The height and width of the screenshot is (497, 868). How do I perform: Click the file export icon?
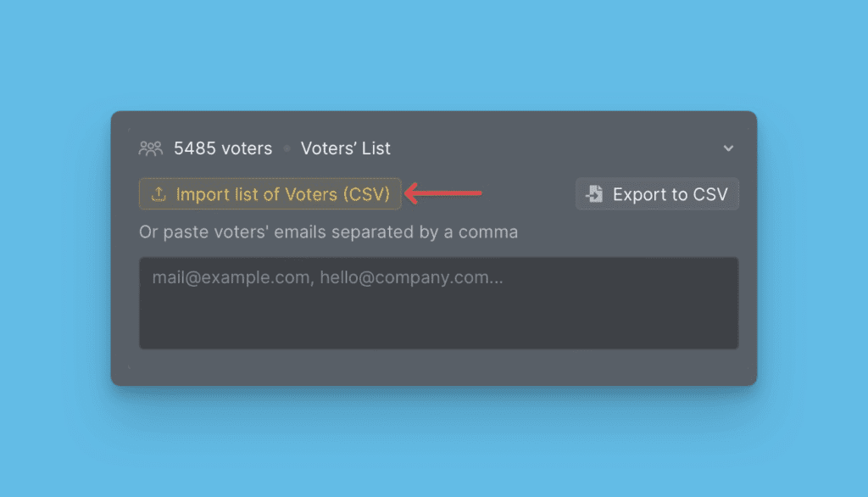coord(594,194)
